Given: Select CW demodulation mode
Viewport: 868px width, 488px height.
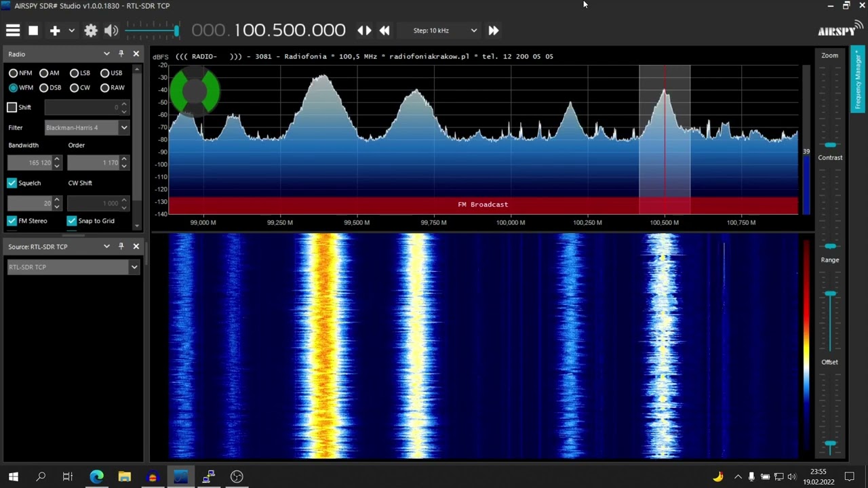Looking at the screenshot, I should click(80, 88).
